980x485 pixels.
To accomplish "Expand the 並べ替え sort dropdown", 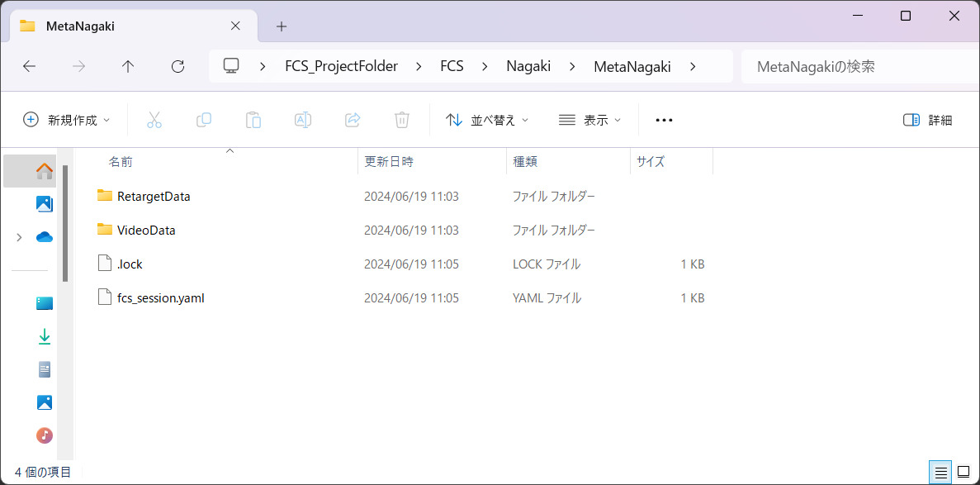I will (487, 120).
